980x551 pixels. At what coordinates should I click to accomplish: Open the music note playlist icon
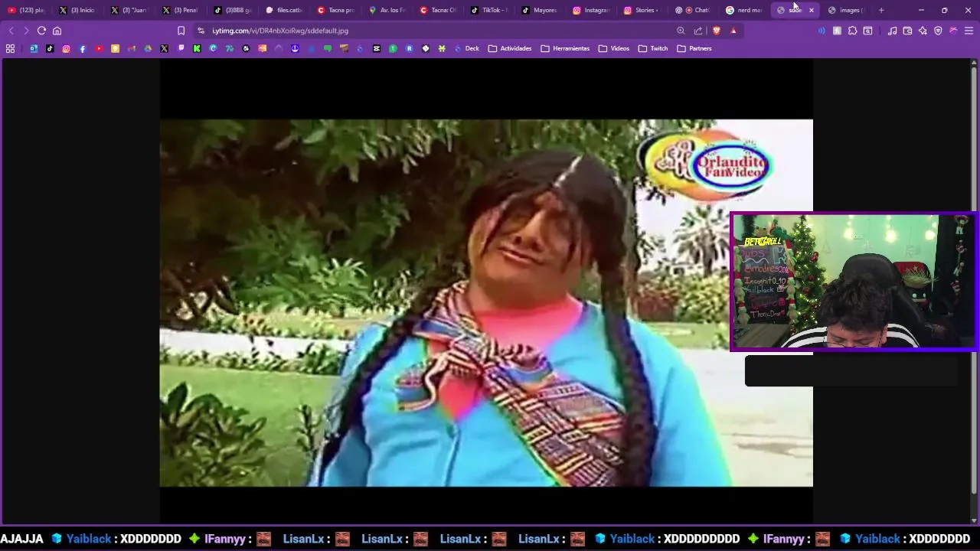pos(892,31)
